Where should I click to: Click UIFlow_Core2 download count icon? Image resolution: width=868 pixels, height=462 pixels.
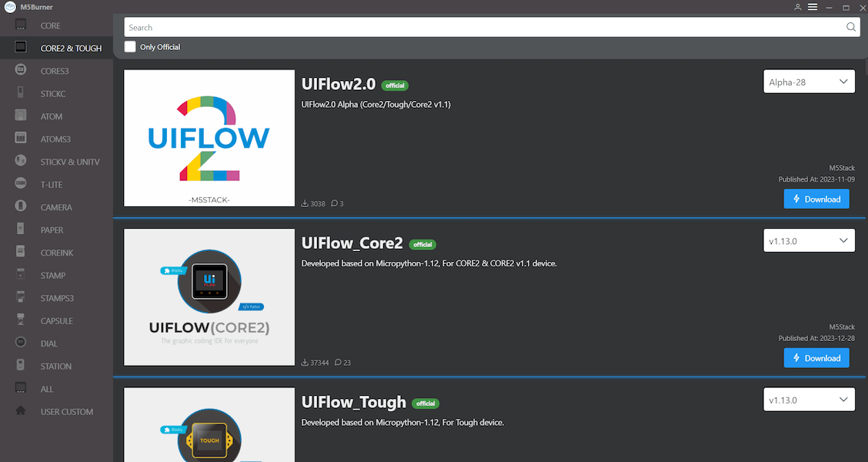click(x=305, y=363)
